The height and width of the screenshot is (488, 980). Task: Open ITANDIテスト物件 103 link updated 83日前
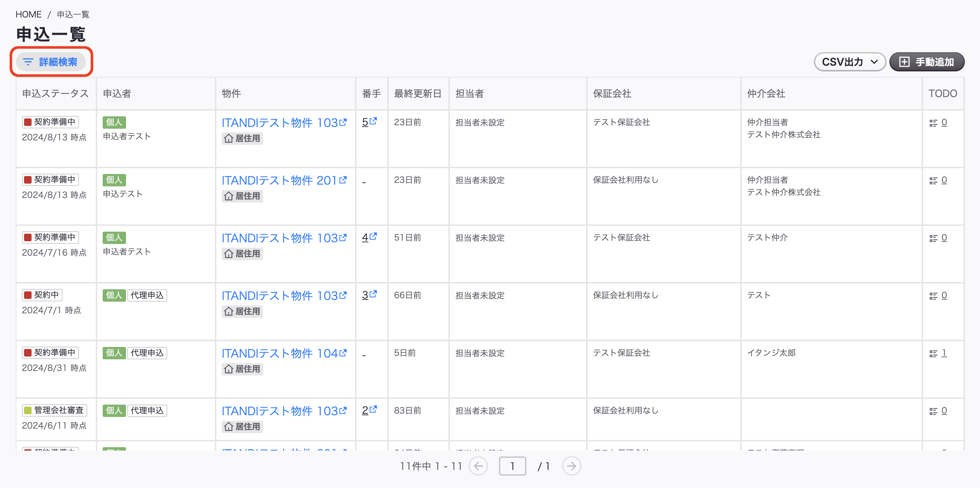284,411
